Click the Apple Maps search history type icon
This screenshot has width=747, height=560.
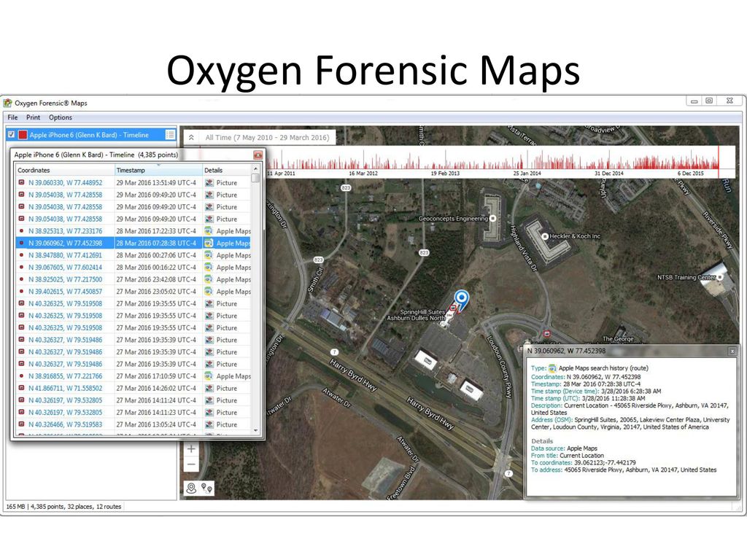[552, 368]
